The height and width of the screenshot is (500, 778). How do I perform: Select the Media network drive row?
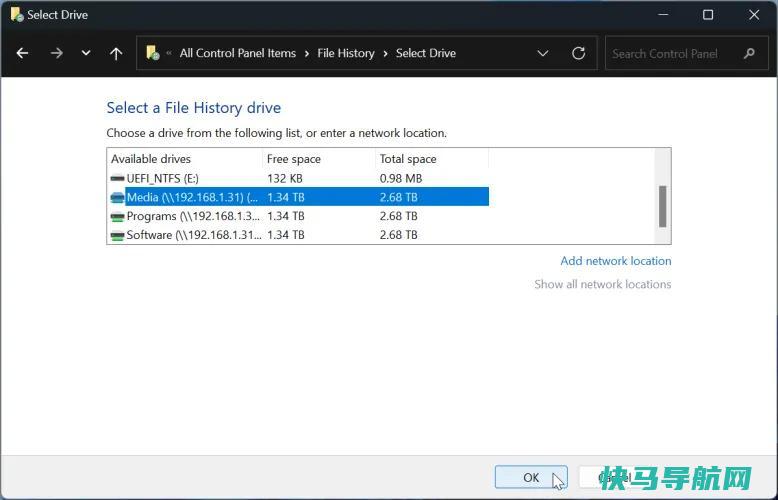[298, 197]
